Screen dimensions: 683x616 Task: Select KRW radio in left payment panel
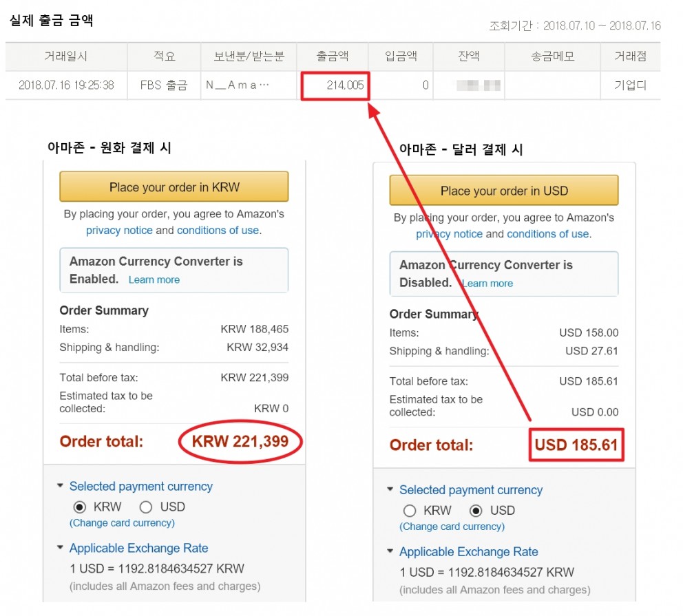pyautogui.click(x=80, y=507)
